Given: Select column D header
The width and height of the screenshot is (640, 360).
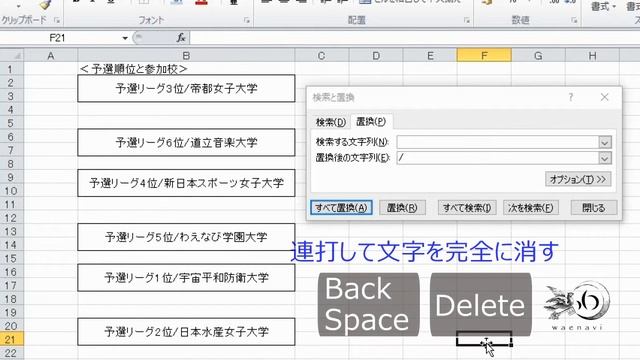Looking at the screenshot, I should point(376,56).
